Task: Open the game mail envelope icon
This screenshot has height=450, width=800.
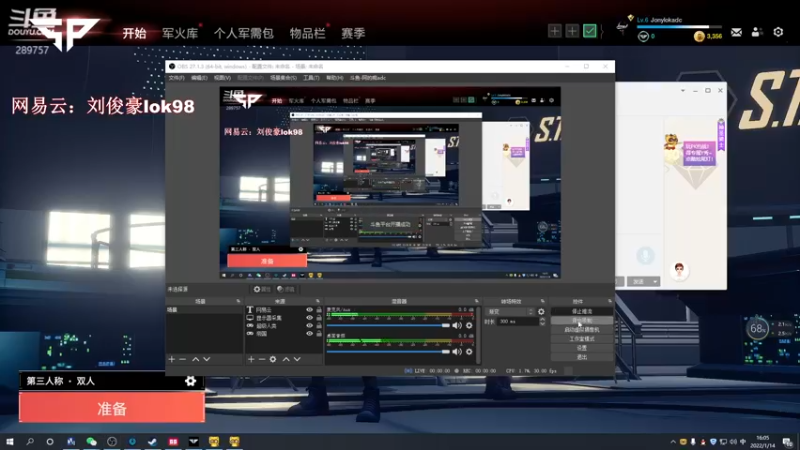Action: coord(736,32)
